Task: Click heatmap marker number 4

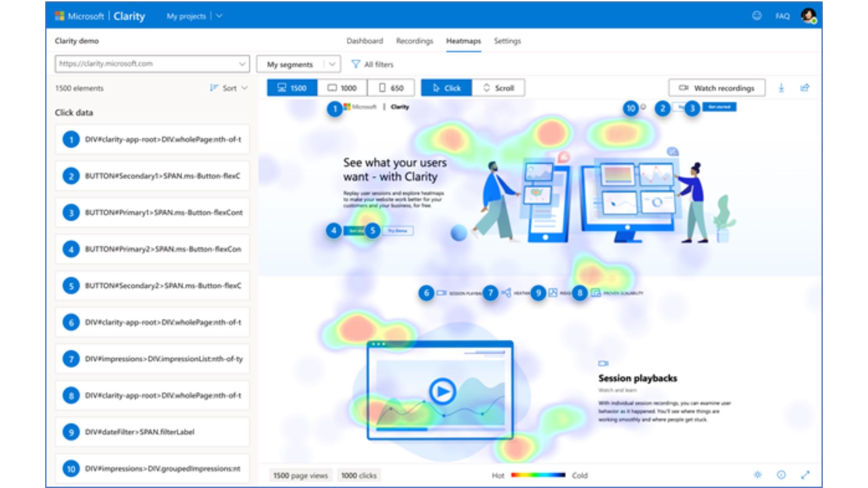Action: pyautogui.click(x=334, y=231)
